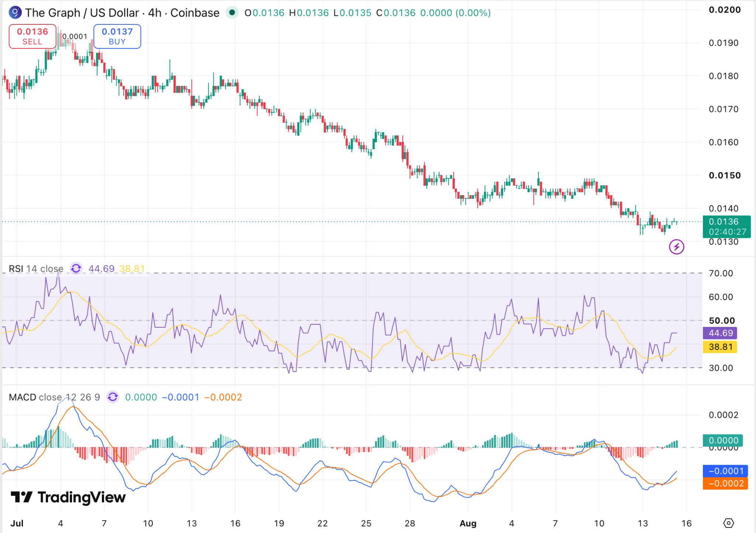Screen dimensions: 756x533
Task: Click the 0.0190 price axis label
Action: point(724,43)
